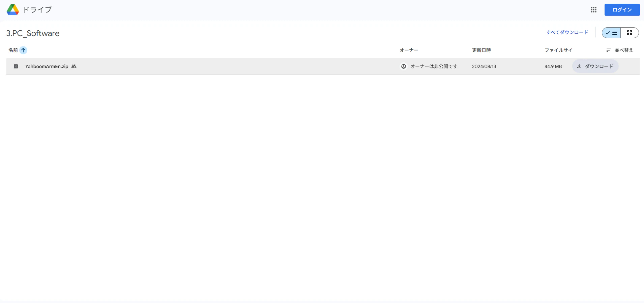The height and width of the screenshot is (303, 644).
Task: Click the zip archive icon for YahboomArmEn.zip
Action: click(16, 66)
